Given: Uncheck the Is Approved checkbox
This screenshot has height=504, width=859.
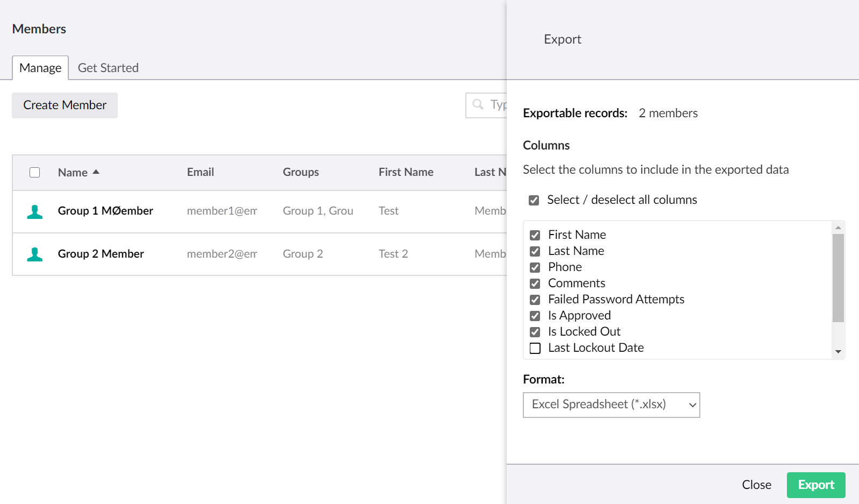Looking at the screenshot, I should pyautogui.click(x=535, y=316).
